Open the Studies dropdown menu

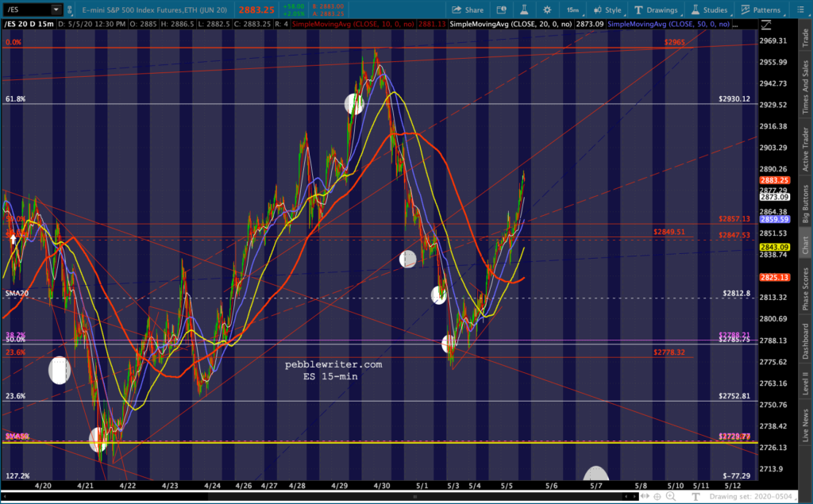709,10
